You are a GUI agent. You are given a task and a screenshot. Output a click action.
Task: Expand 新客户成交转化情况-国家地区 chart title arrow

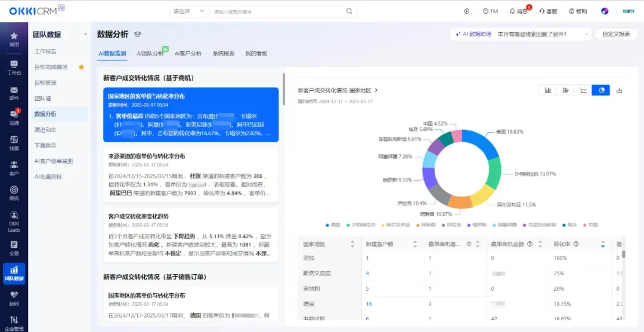[376, 90]
